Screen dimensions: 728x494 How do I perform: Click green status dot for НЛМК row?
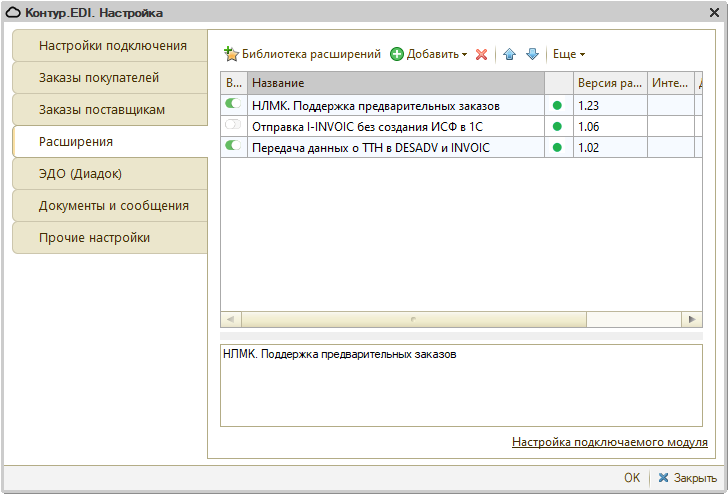[557, 105]
